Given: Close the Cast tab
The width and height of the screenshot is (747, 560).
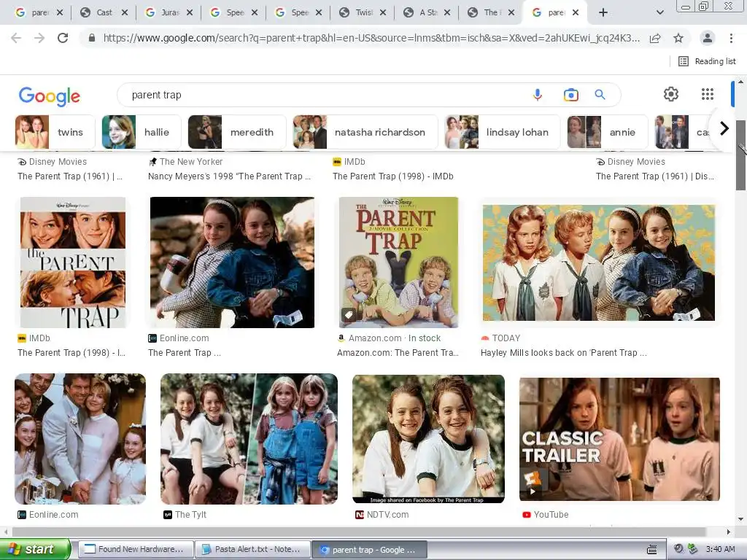Looking at the screenshot, I should pos(124,12).
